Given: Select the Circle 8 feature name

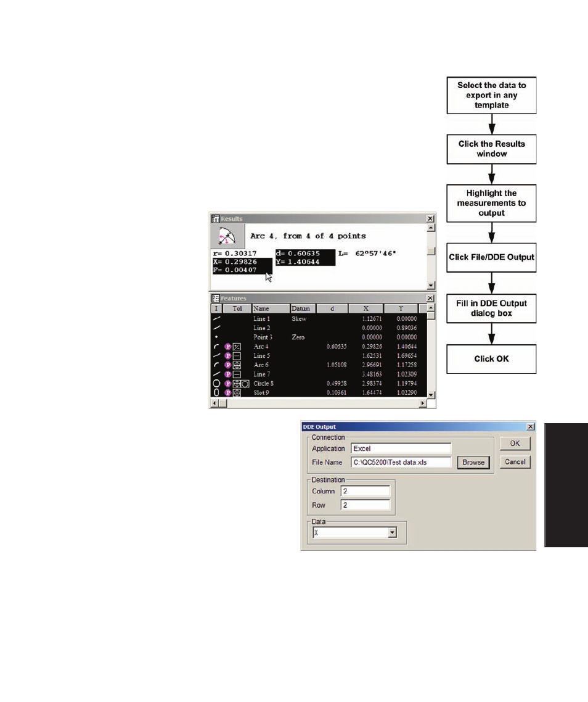Looking at the screenshot, I should (264, 383).
